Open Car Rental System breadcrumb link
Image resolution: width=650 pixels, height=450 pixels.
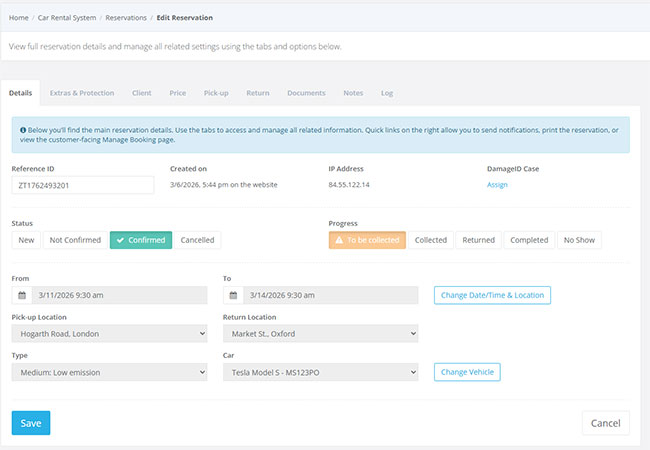pos(67,17)
